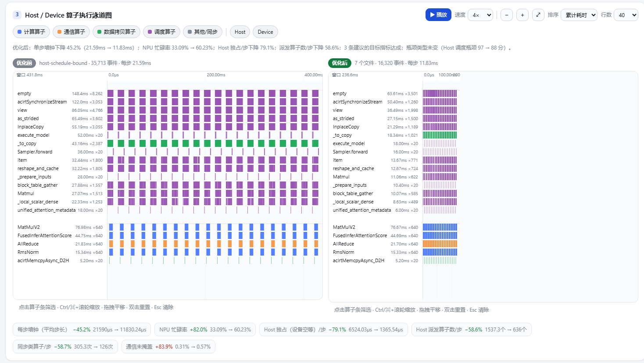Select execute_model row in the 优化后 panel

395,143
